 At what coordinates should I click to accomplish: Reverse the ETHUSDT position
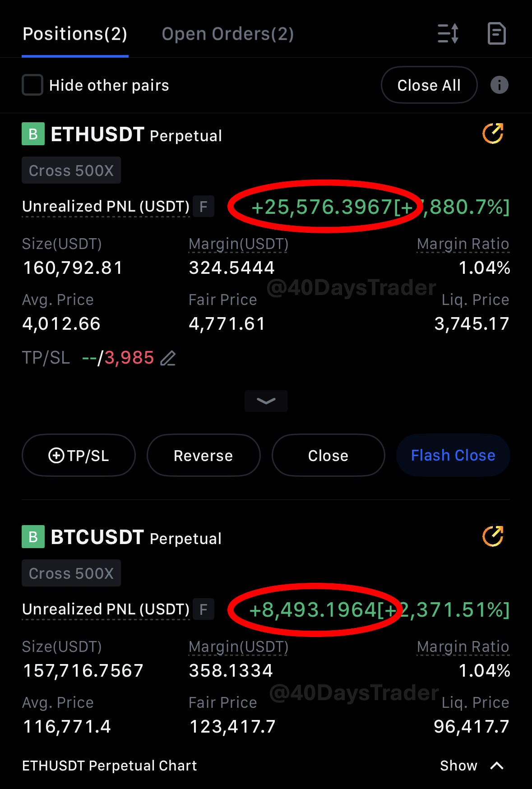[x=204, y=455]
